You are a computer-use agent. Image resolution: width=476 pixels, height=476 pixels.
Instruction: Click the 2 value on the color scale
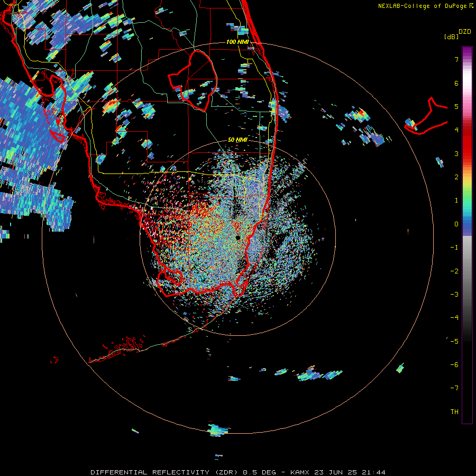[456, 177]
